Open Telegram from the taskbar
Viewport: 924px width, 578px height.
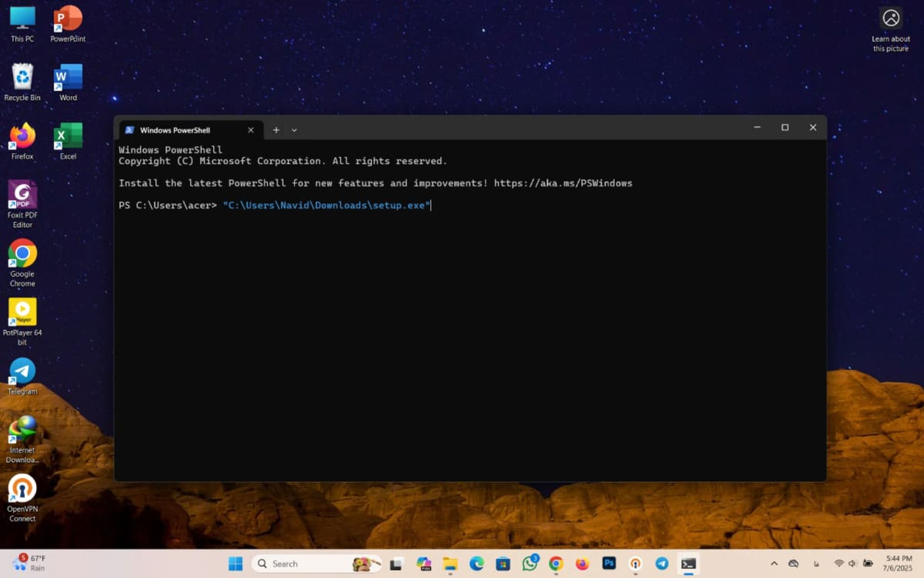pos(662,563)
